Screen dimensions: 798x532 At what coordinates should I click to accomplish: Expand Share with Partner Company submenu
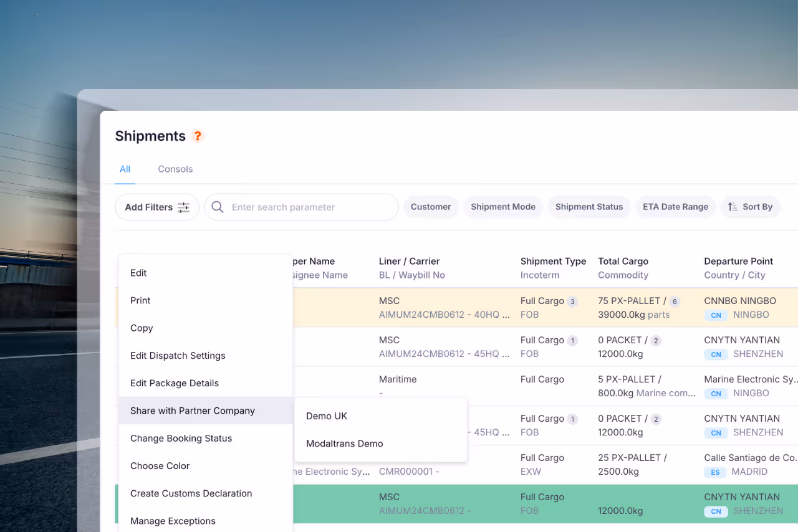tap(206, 411)
